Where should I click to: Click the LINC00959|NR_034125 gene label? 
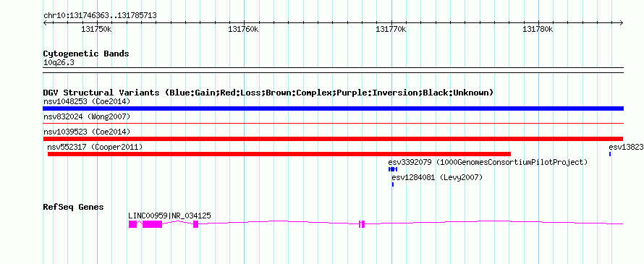pyautogui.click(x=169, y=216)
